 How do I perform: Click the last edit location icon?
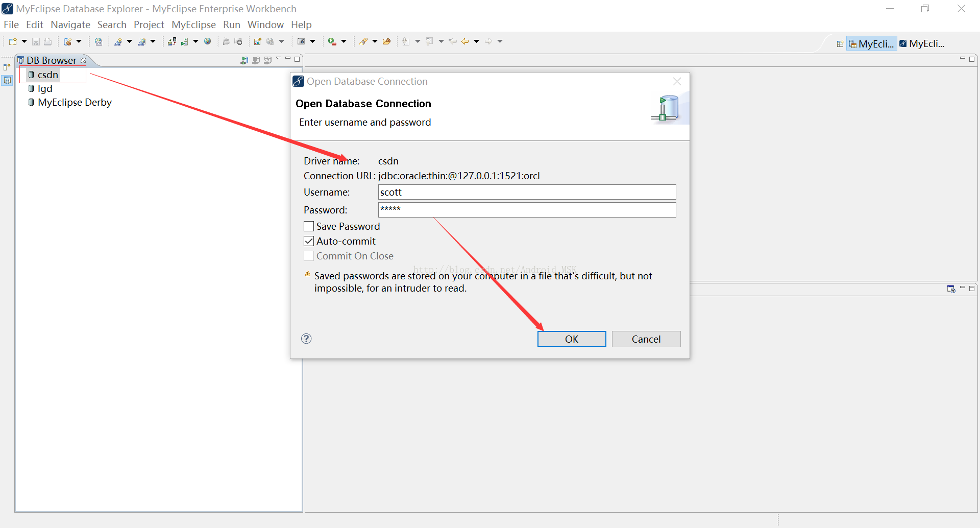(x=452, y=42)
